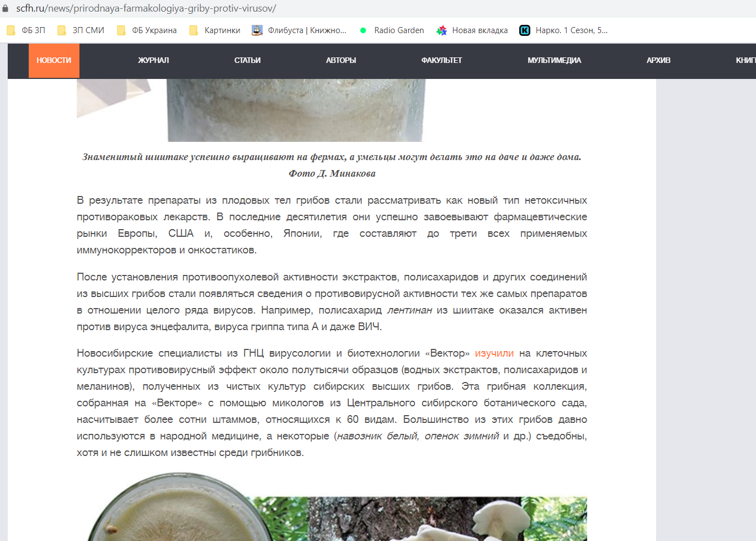
Task: Go to the ЖУРНАЛ menu section
Action: pyautogui.click(x=153, y=61)
